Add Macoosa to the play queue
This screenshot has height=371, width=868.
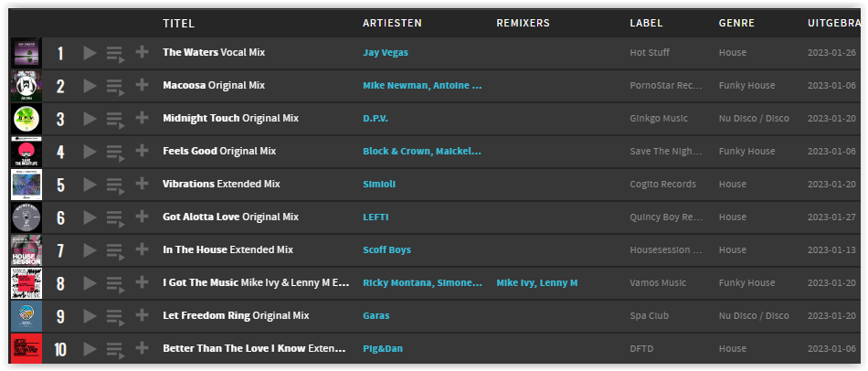coord(115,88)
